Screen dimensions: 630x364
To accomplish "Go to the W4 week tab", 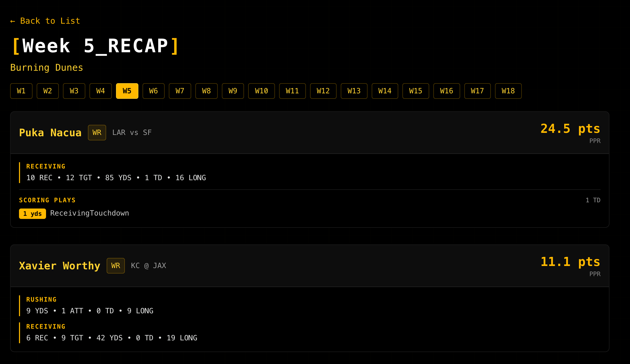I will click(x=101, y=91).
